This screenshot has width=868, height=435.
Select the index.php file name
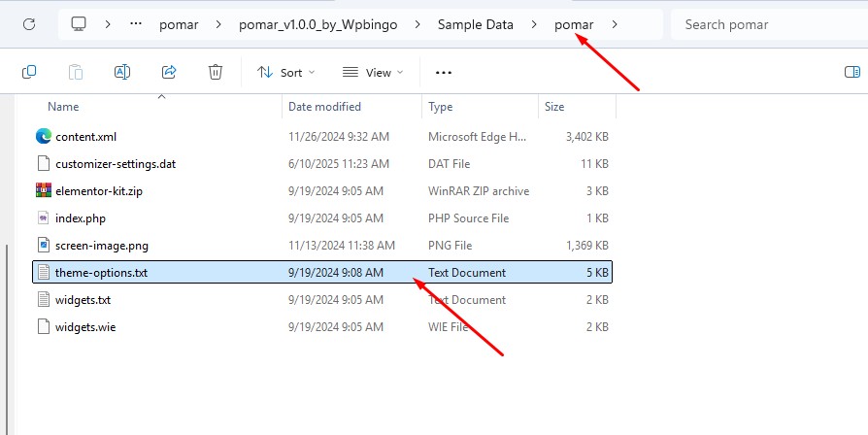pos(81,218)
